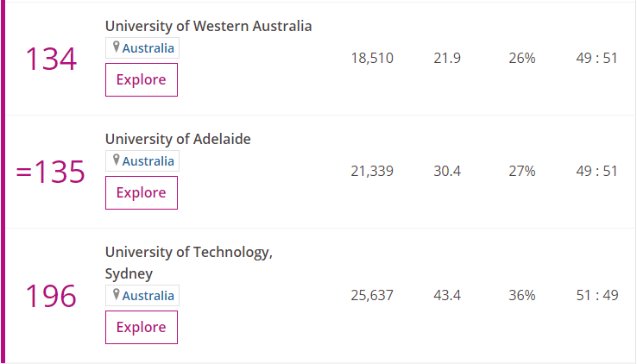Click the 21,339 student count value
Image resolution: width=637 pixels, height=364 pixels.
372,172
